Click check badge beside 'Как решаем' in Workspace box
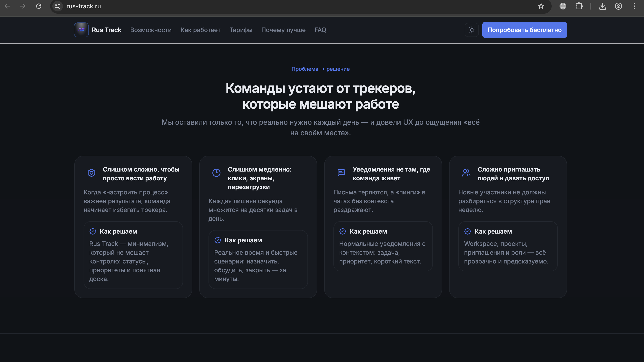 click(x=468, y=232)
